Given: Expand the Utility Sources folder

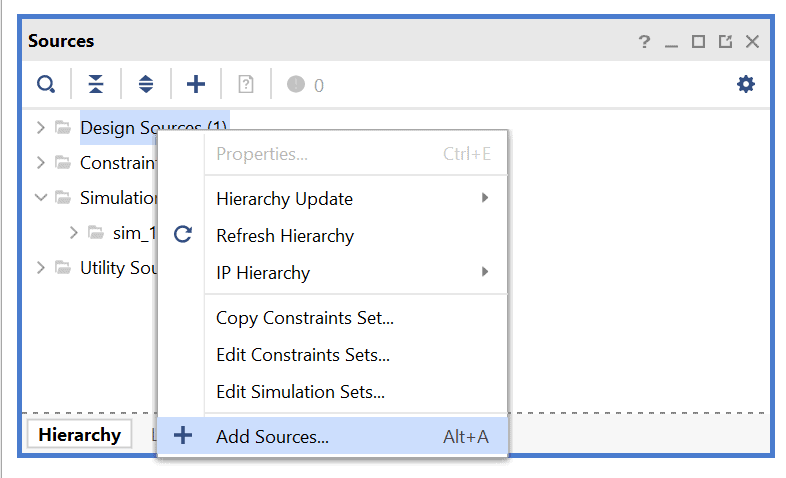Looking at the screenshot, I should coord(41,267).
